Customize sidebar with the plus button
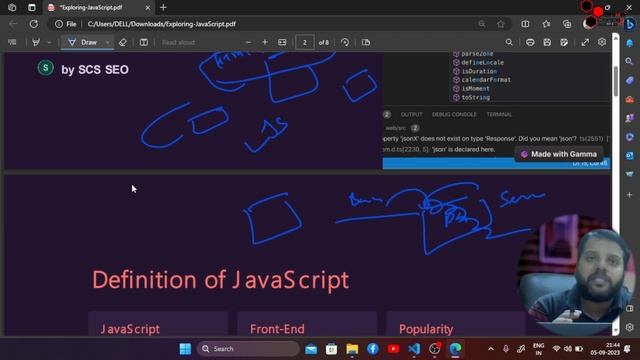Screen dimensions: 640x360 coord(630,195)
